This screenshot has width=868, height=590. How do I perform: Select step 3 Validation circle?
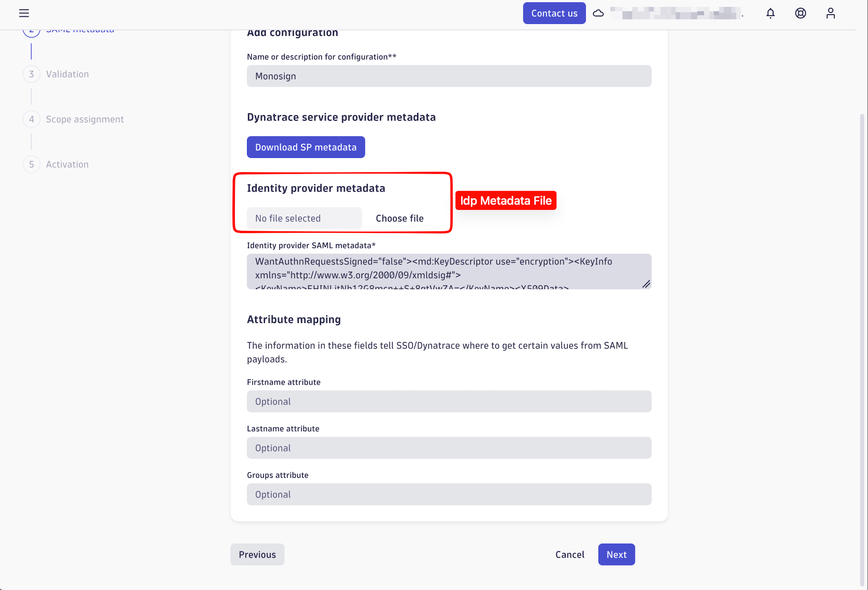pos(31,74)
